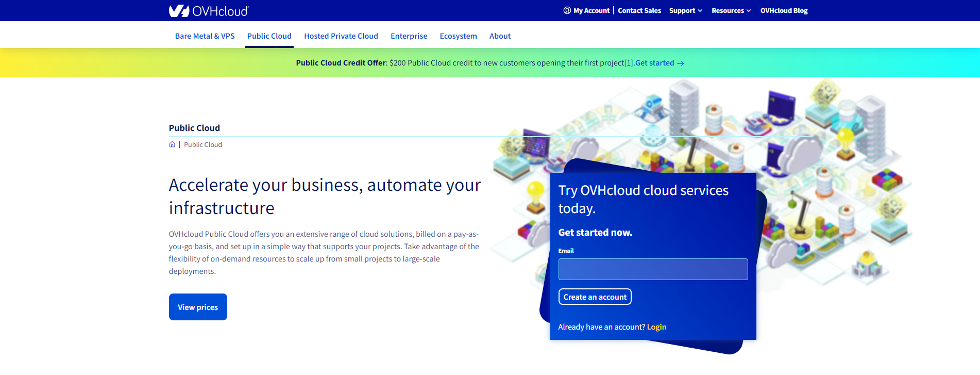Open the Enterprise menu
This screenshot has width=980, height=375.
point(409,36)
